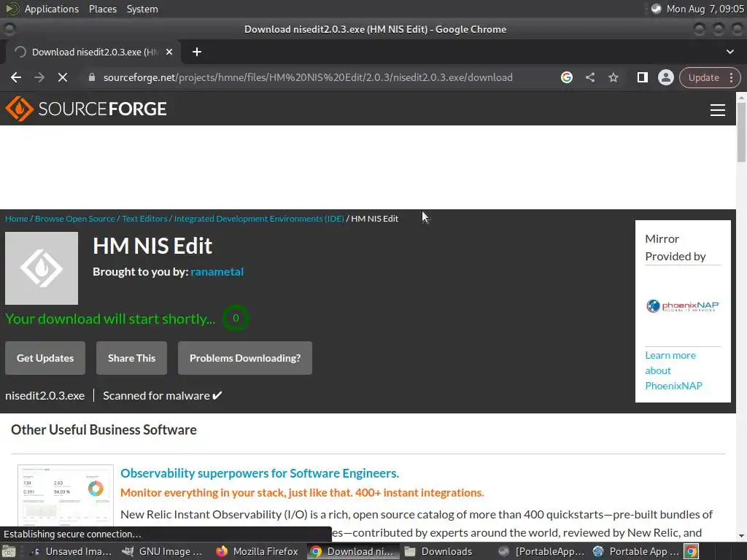Switch to [PortableApp... taskbar window
Screen dimensions: 747x560
541,551
